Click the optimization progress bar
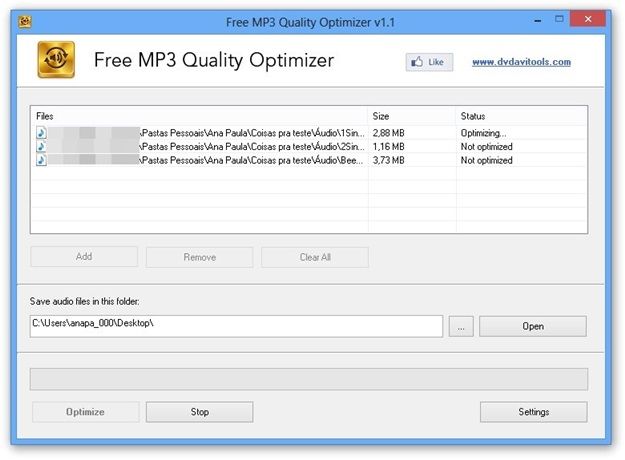Image resolution: width=625 pixels, height=460 pixels. tap(309, 379)
